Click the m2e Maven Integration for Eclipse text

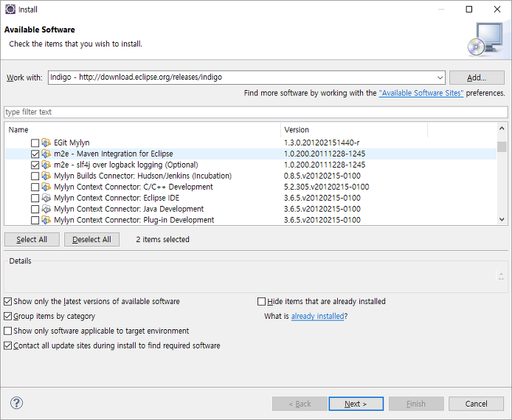[114, 154]
